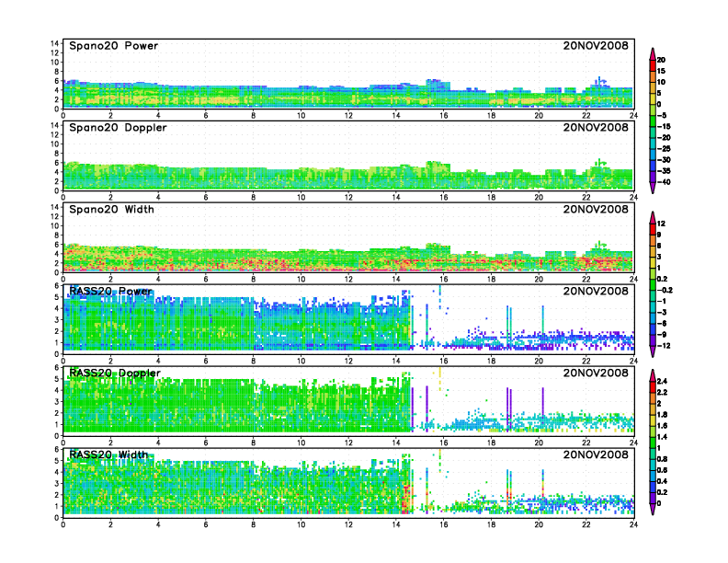Click the RASS20 Power panel title

[x=110, y=291]
